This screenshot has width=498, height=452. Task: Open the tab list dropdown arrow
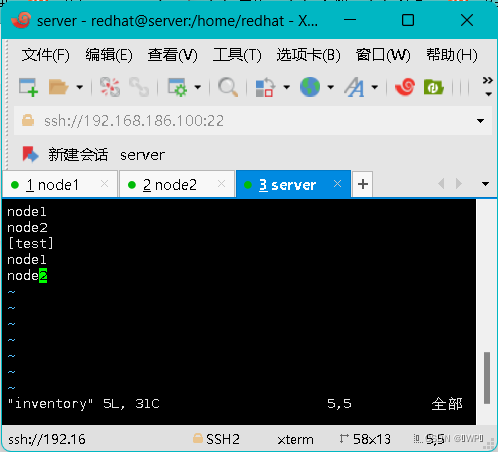[485, 184]
